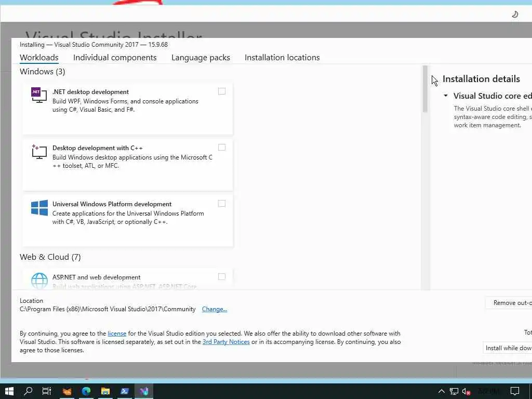Show hidden system tray icons
532x399 pixels.
[441, 392]
